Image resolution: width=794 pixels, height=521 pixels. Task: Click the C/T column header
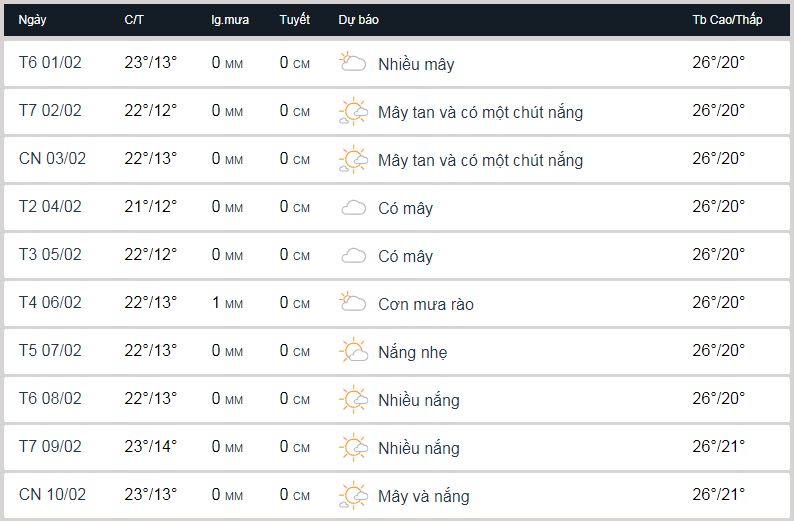pos(134,20)
